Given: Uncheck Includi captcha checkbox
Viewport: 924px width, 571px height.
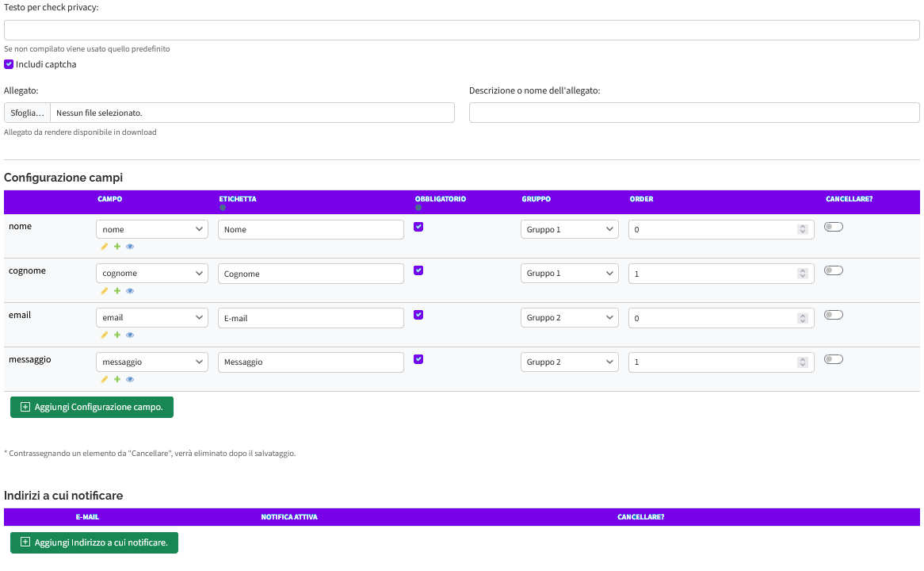Looking at the screenshot, I should click(9, 64).
